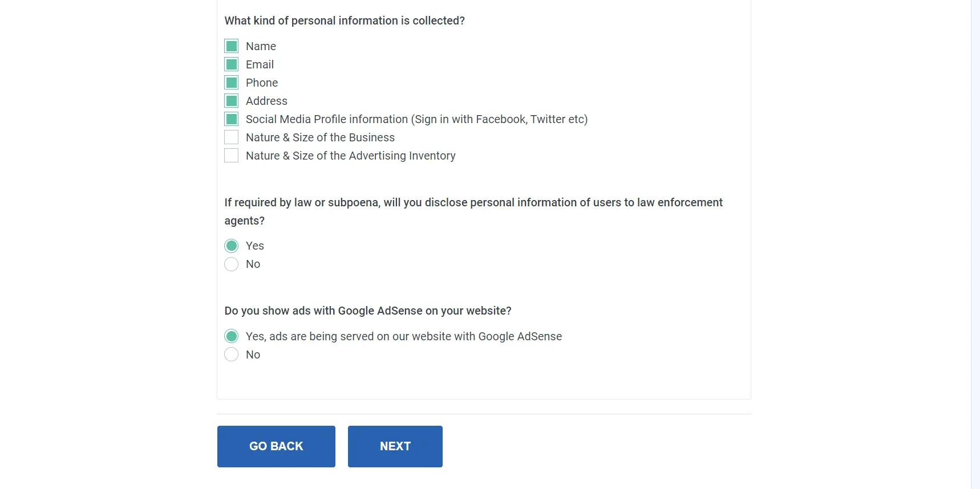Toggle the Phone collection option
Image resolution: width=980 pixels, height=489 pixels.
coord(231,82)
